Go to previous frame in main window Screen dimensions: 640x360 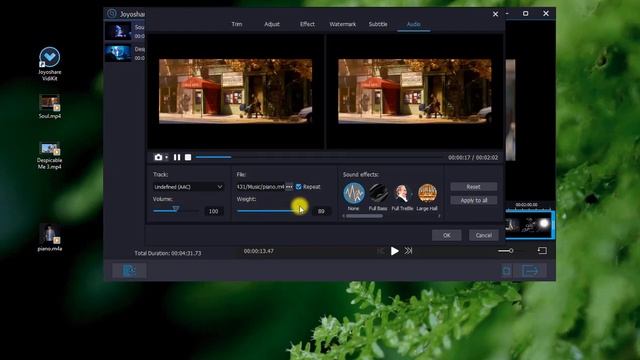coord(380,251)
